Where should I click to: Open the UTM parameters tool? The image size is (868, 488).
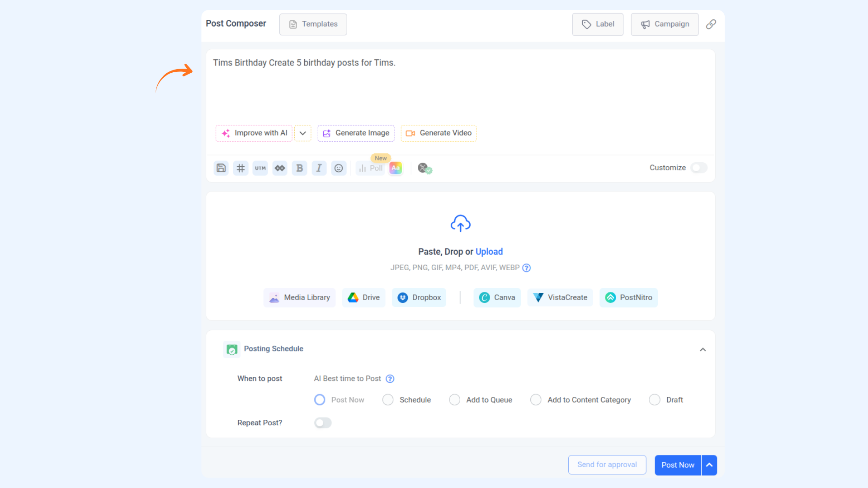(x=260, y=168)
